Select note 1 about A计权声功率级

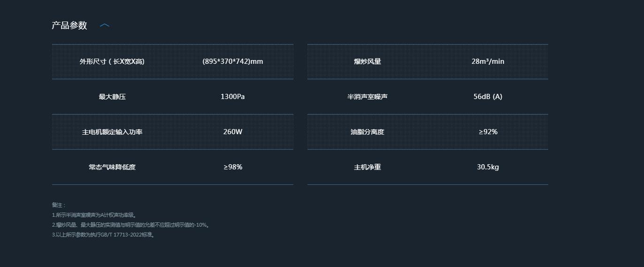pos(94,215)
